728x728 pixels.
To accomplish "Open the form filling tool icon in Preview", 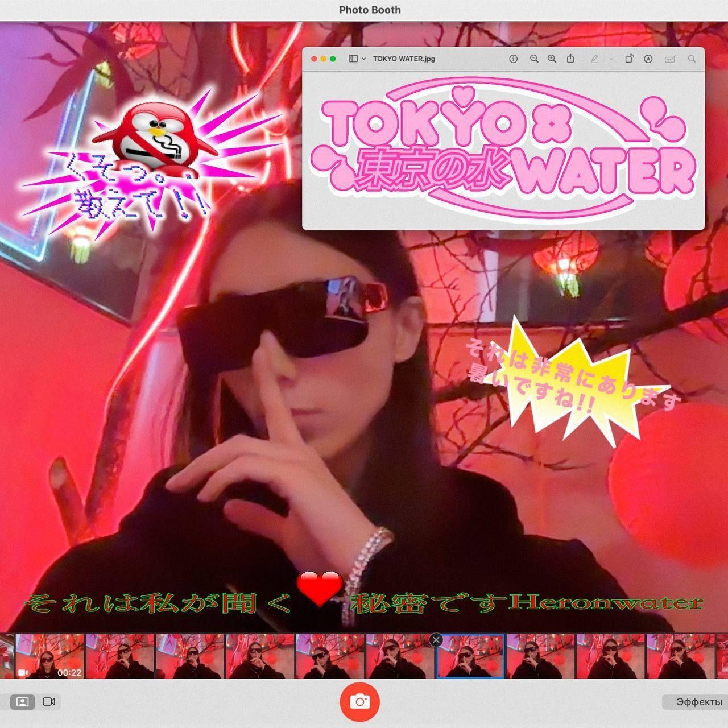I will 670,59.
